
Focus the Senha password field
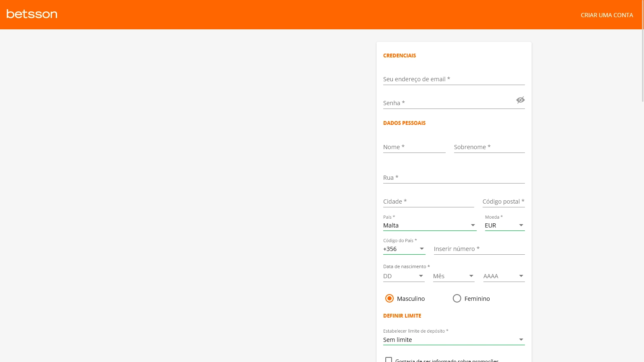449,103
